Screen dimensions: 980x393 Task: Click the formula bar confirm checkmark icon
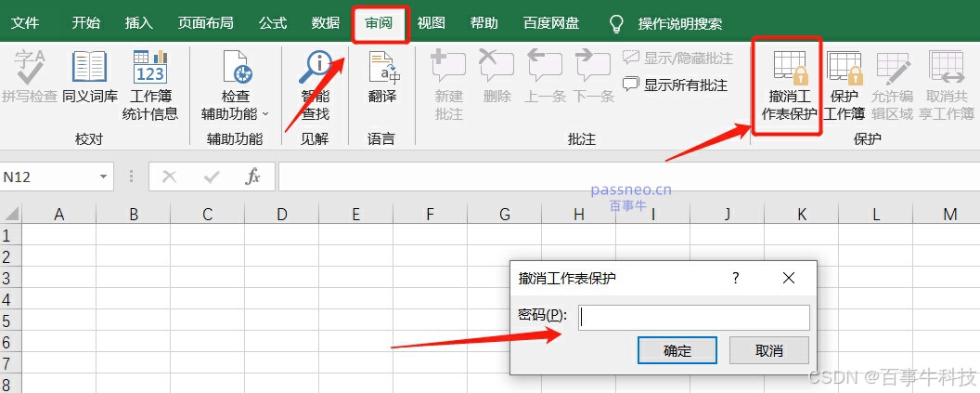[x=212, y=177]
